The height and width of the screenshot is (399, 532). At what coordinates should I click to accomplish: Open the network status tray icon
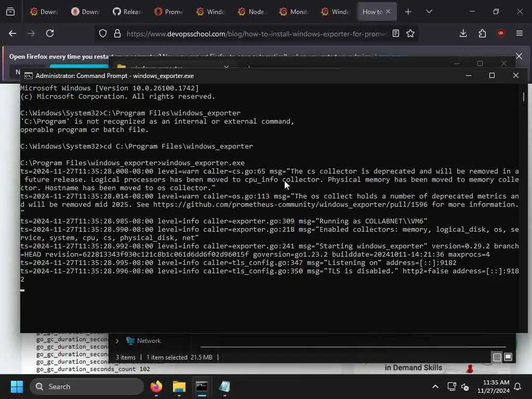point(451,387)
